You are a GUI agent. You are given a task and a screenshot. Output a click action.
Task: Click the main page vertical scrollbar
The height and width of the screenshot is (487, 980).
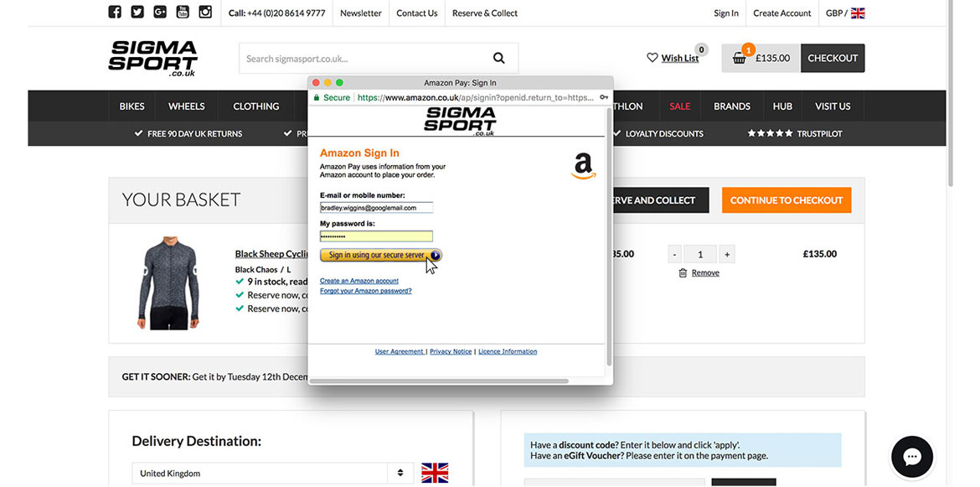[951, 94]
